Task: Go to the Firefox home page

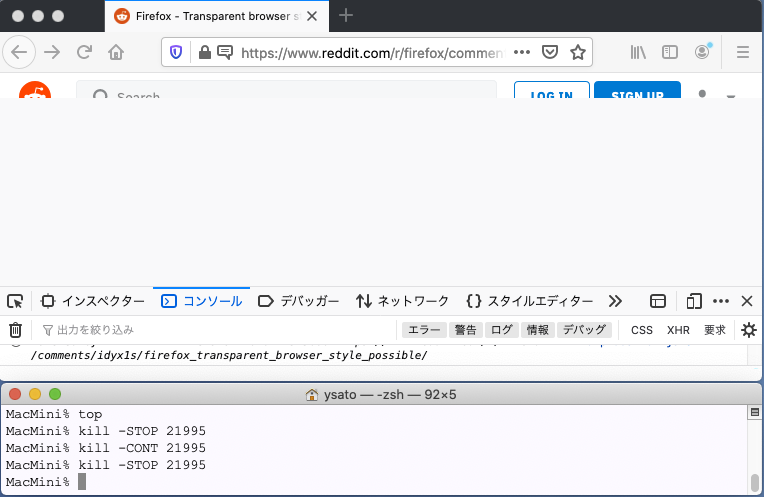Action: pyautogui.click(x=117, y=53)
